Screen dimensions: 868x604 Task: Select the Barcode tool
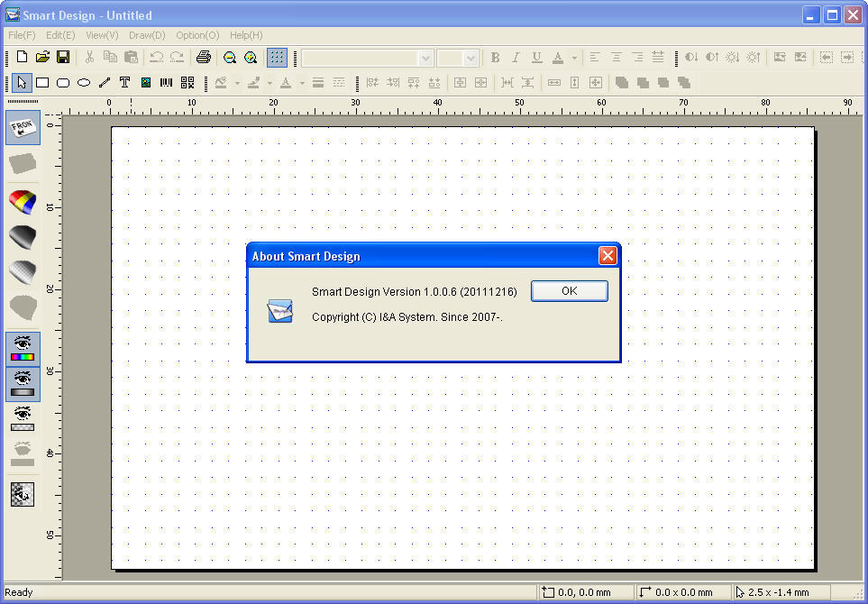166,83
